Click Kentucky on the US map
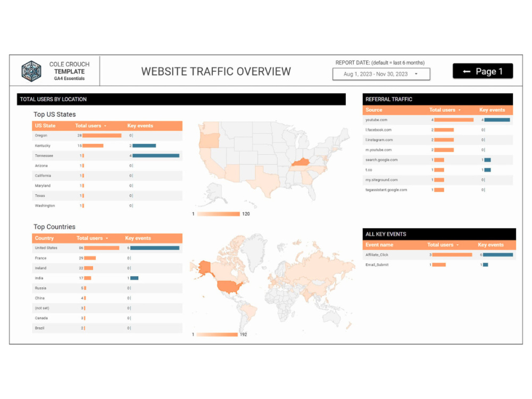The height and width of the screenshot is (399, 532). coord(301,163)
